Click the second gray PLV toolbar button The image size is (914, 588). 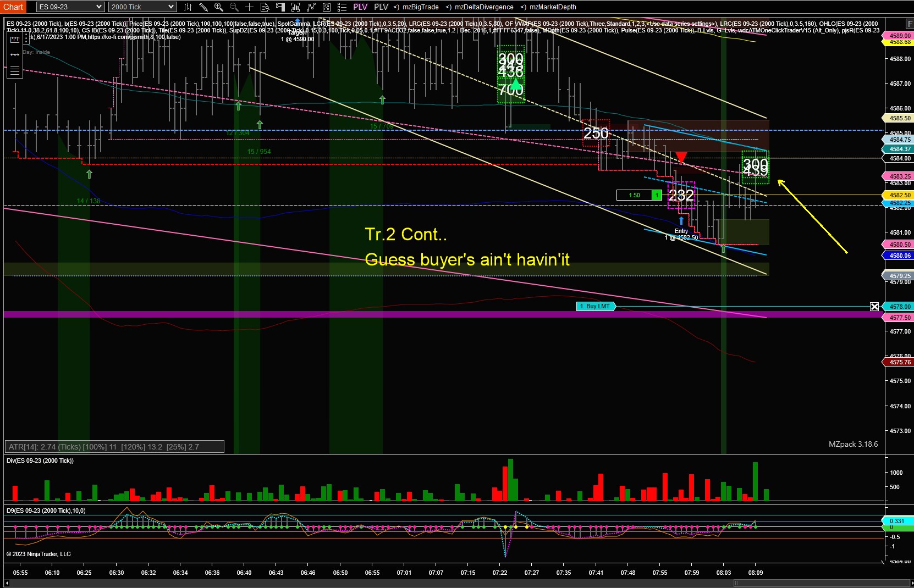(x=381, y=7)
